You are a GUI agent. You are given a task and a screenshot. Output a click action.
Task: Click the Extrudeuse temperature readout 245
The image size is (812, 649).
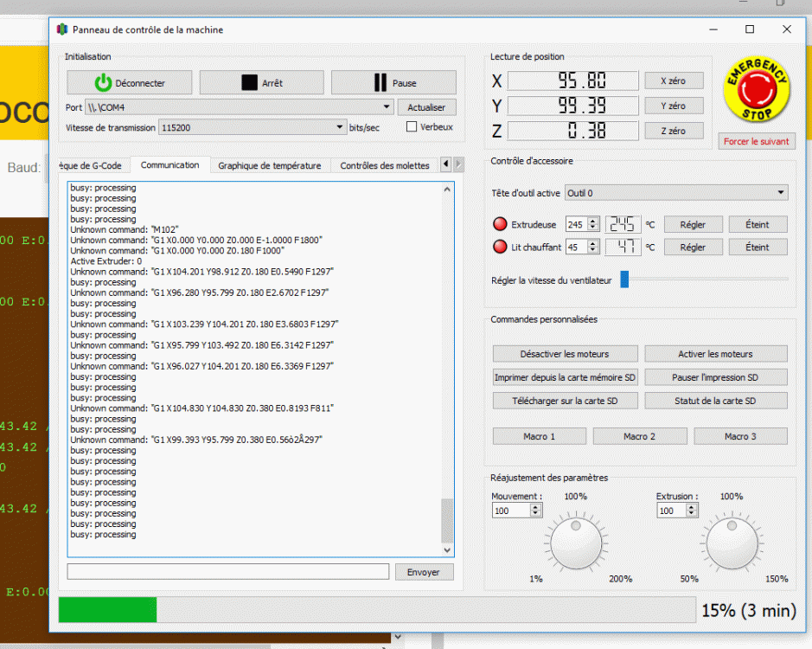[623, 224]
